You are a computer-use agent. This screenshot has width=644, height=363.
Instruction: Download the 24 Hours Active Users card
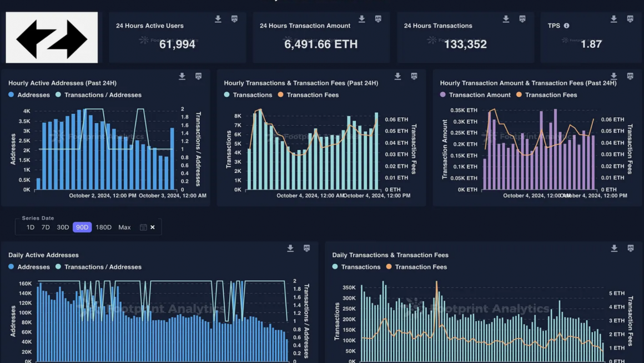tap(218, 19)
